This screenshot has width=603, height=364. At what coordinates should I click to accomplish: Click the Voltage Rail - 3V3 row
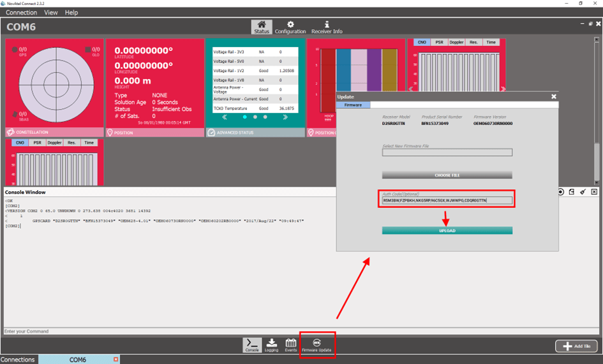[255, 52]
